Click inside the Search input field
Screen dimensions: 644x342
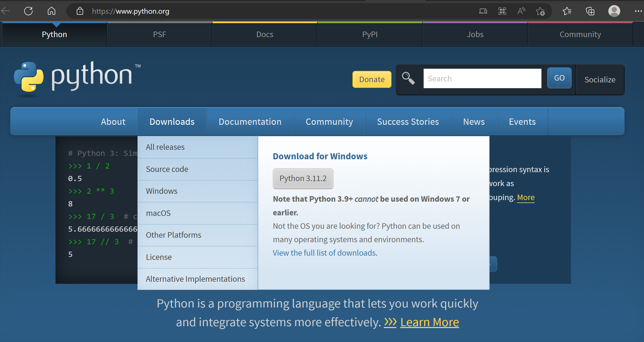(482, 78)
